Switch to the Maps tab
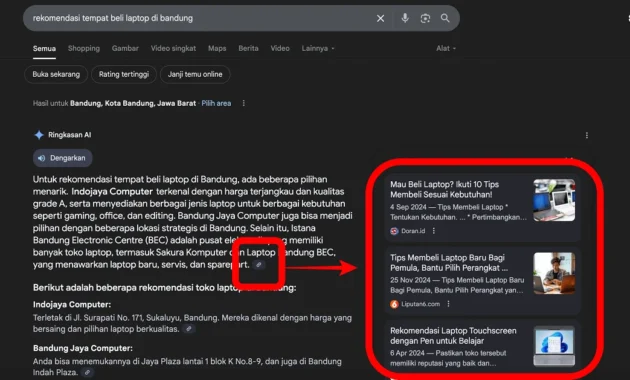This screenshot has height=380, width=630. 217,48
